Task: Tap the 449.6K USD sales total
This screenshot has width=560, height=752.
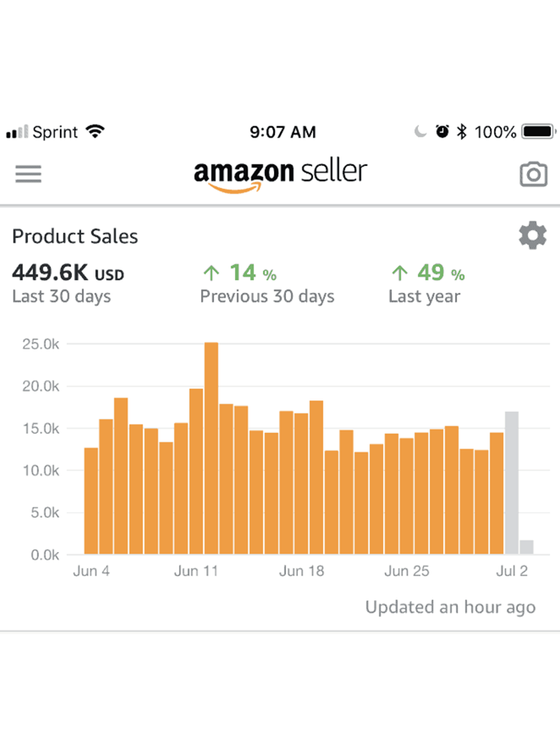Action: click(68, 273)
